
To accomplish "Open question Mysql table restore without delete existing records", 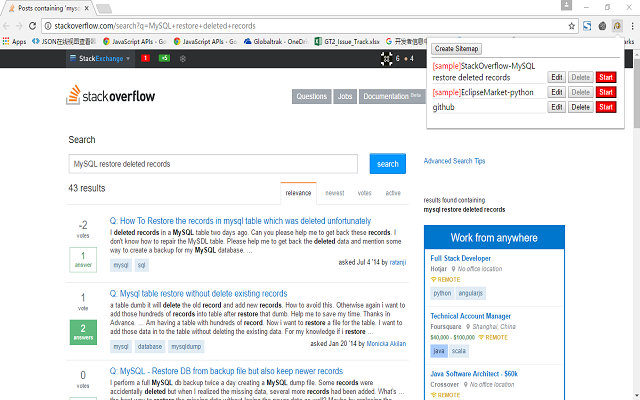I will pos(198,293).
